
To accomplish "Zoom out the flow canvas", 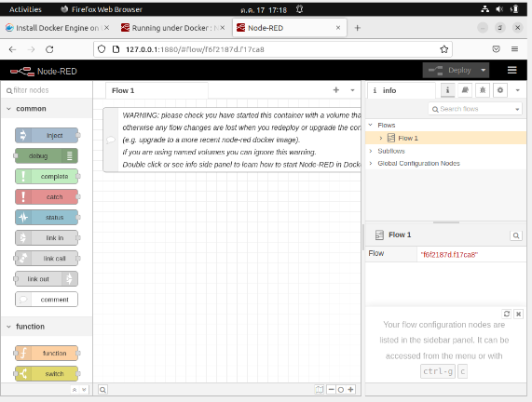I will point(331,390).
